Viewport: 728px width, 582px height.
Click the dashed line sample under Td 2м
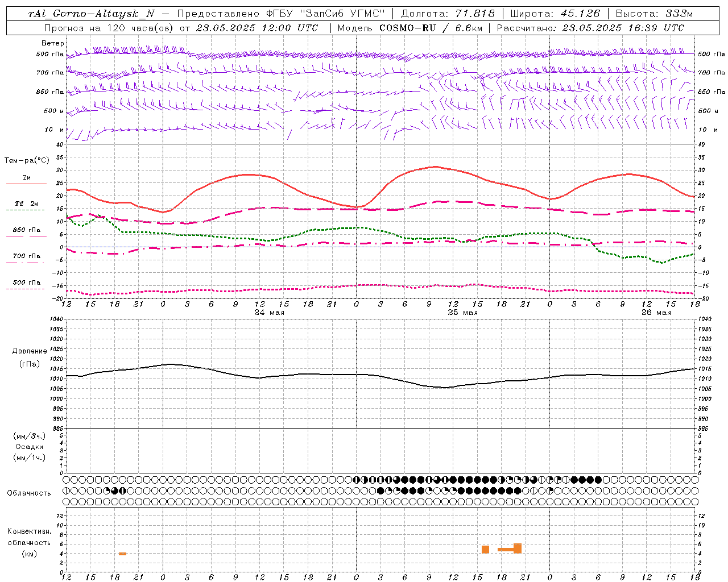(26, 210)
